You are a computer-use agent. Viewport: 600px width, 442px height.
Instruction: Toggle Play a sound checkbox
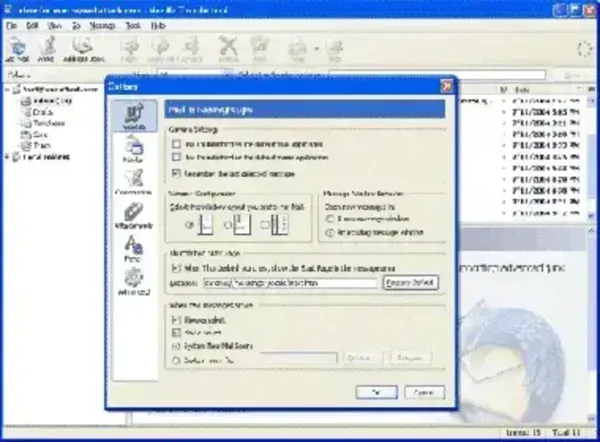(x=176, y=333)
